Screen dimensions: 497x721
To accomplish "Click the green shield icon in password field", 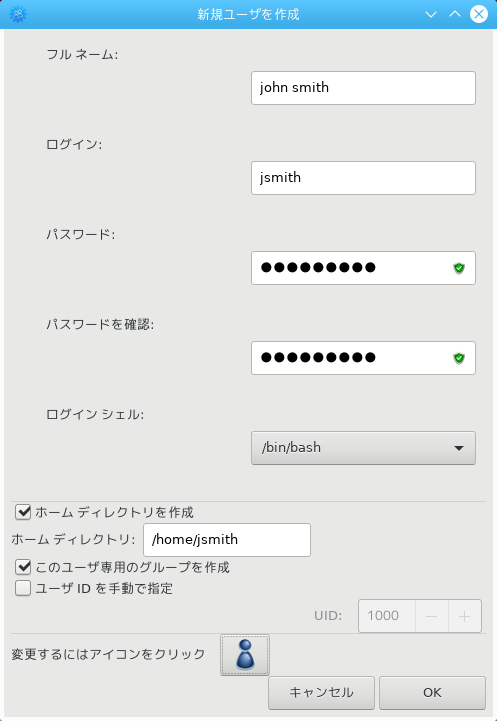I will click(459, 268).
